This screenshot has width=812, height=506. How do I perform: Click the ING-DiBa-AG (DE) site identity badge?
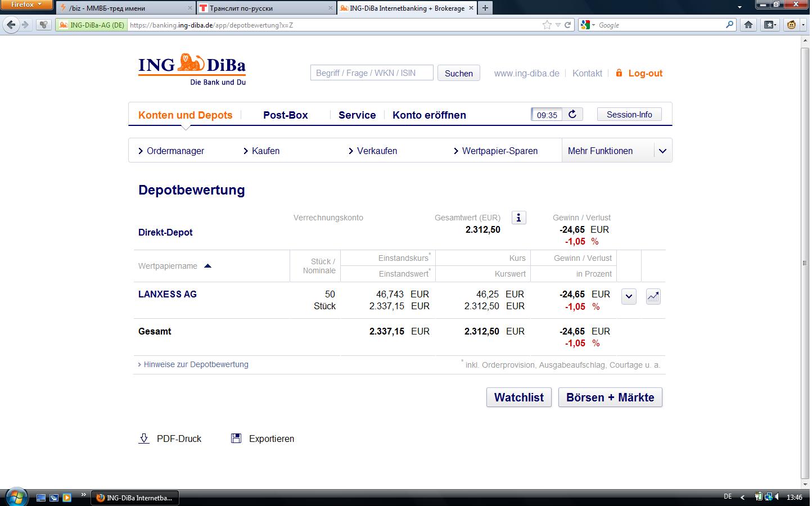[92, 25]
